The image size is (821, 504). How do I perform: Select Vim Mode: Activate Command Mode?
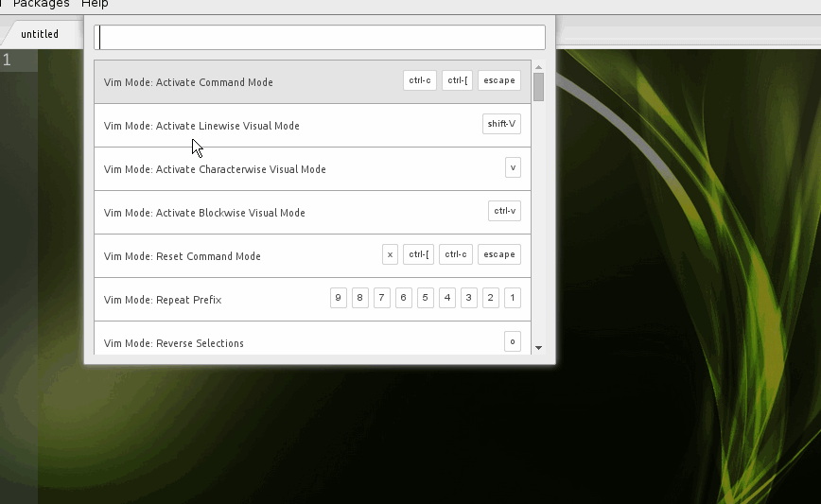[312, 81]
